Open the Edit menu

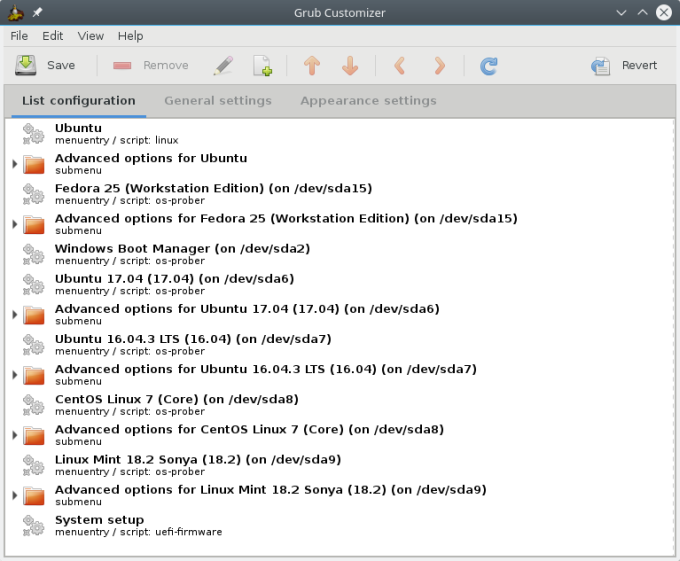(52, 36)
